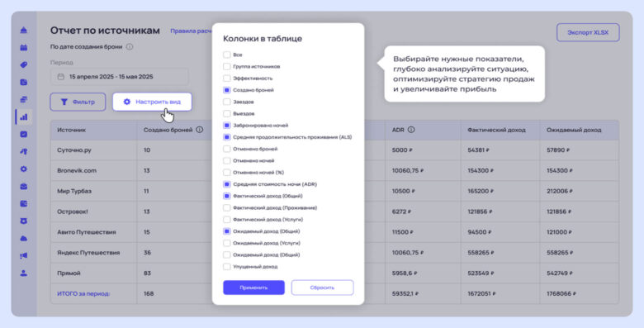Screen dimensions: 644x328
Task: Click the 523549 ₽ actual income cell
Action: (481, 273)
